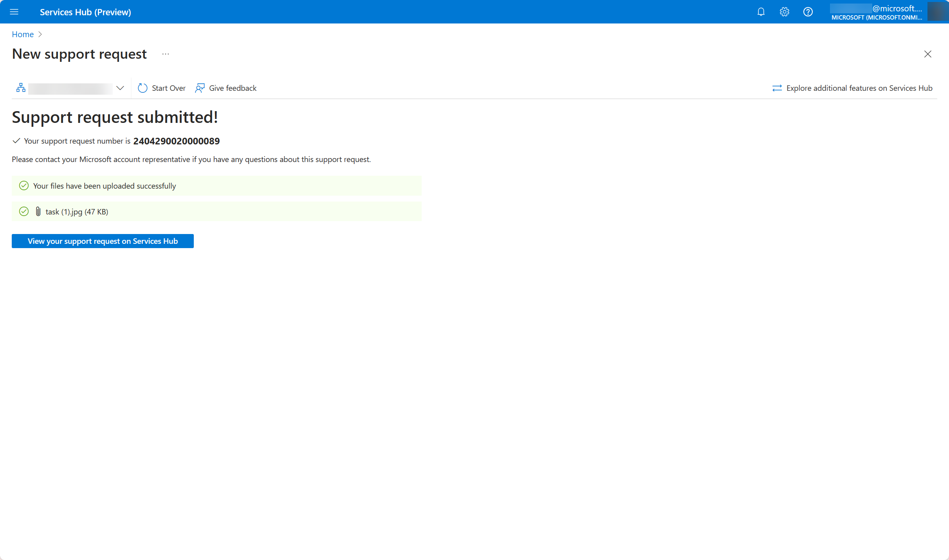
Task: Select the Services Hub Preview menu
Action: click(14, 11)
